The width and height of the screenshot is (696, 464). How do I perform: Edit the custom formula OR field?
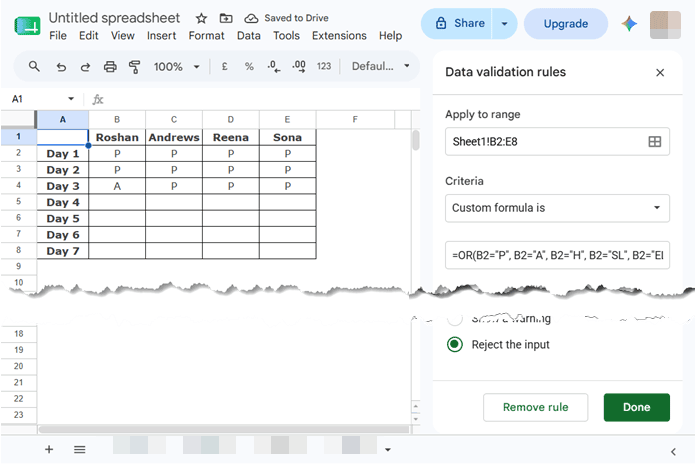[x=557, y=255]
